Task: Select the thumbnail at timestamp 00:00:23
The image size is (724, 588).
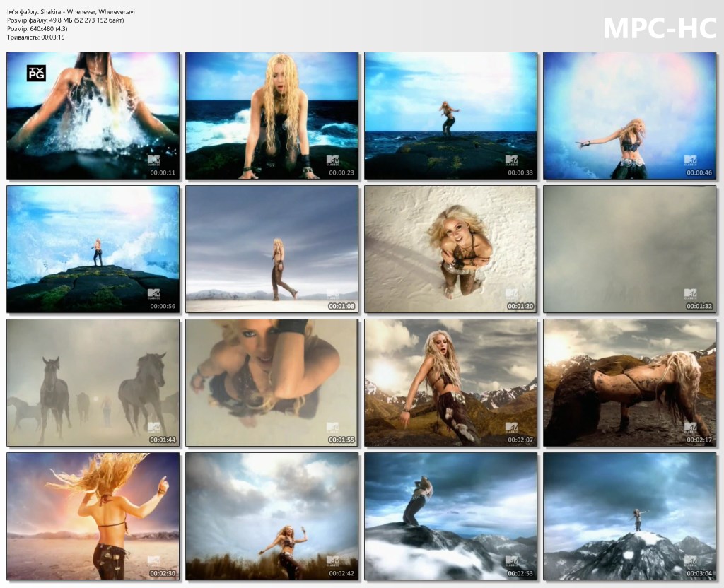Action: 271,115
